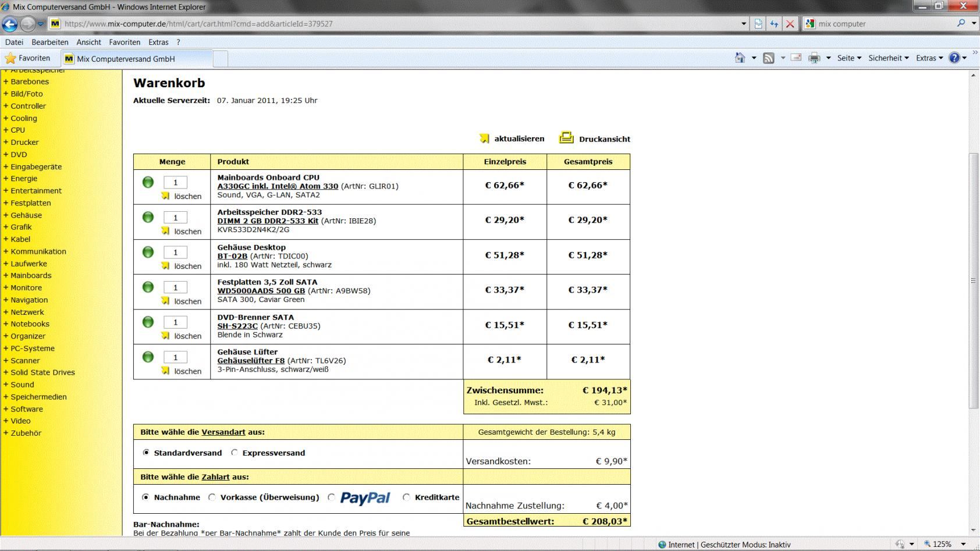
Task: Open A330GC inkl. Intel Atom 330 product link
Action: coord(278,186)
